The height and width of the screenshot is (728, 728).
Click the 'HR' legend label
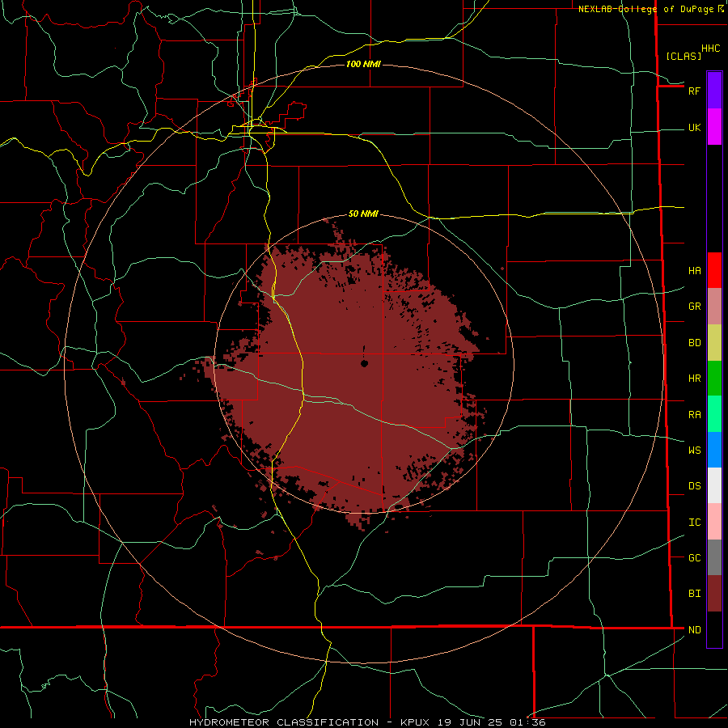[x=694, y=379]
